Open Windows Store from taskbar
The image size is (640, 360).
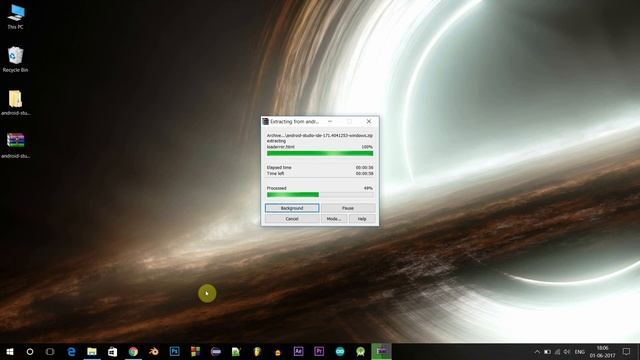pos(112,351)
